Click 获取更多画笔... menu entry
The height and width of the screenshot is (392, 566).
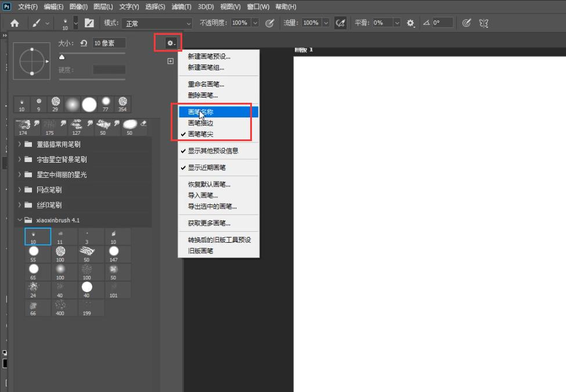(x=208, y=223)
